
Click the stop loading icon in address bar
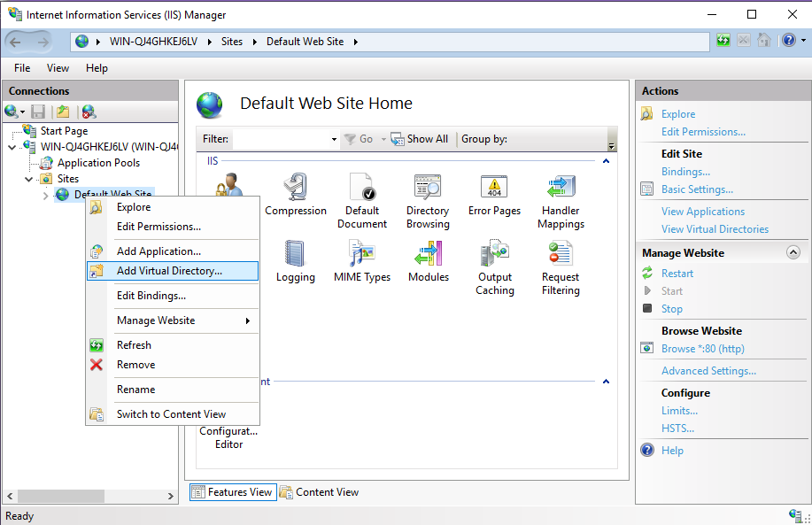(x=744, y=41)
